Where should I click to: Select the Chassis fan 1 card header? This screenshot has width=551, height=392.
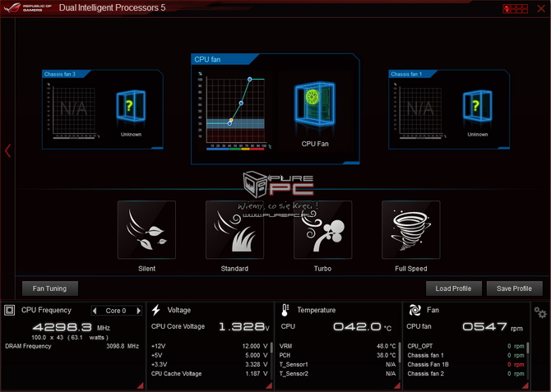[x=411, y=74]
